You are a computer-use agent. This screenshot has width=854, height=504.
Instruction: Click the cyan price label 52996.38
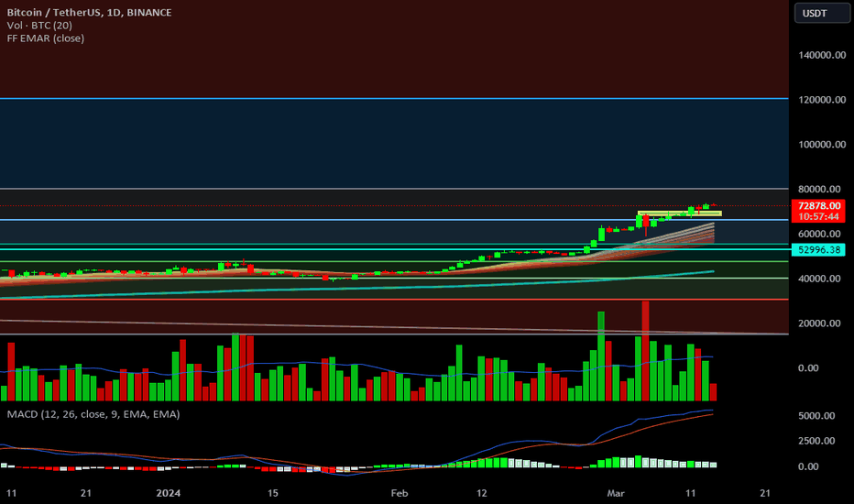pos(818,249)
